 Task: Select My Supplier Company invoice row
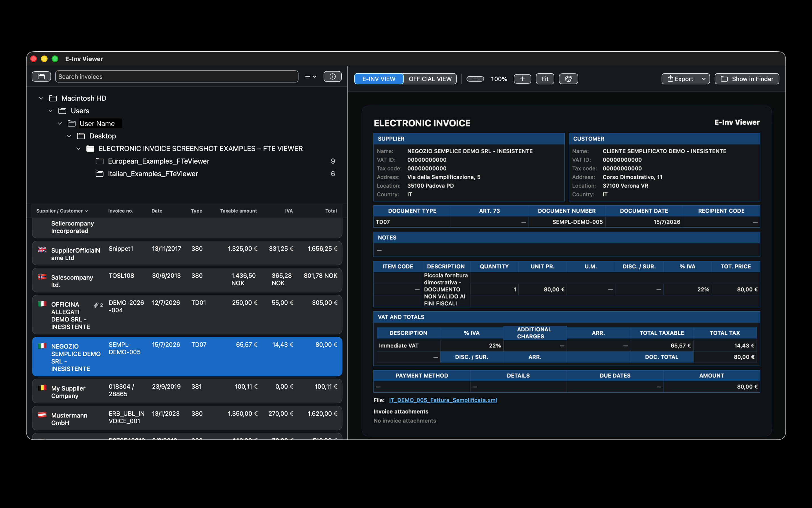(x=187, y=391)
